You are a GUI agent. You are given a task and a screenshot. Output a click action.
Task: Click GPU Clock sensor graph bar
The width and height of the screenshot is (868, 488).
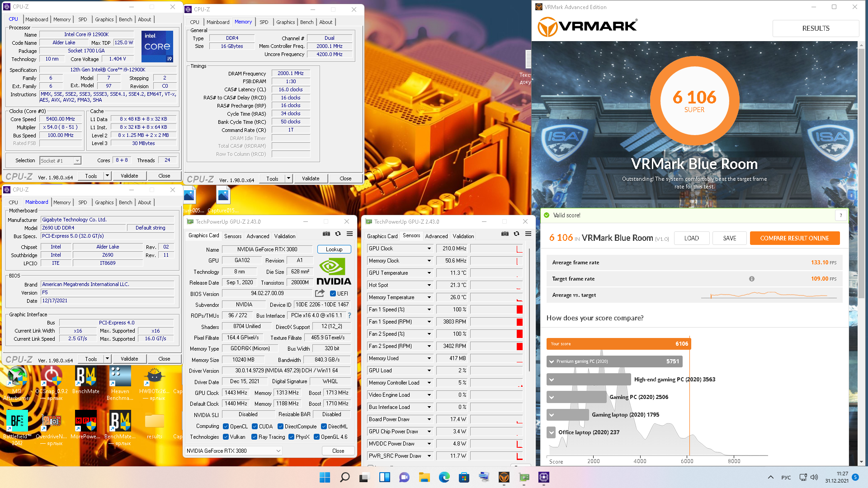click(x=496, y=249)
